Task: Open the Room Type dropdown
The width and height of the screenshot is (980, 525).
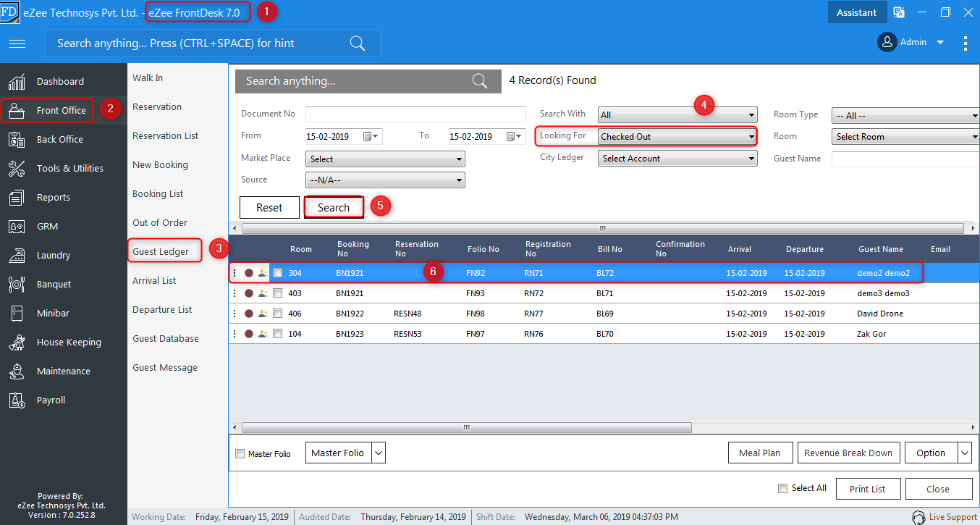Action: point(905,114)
